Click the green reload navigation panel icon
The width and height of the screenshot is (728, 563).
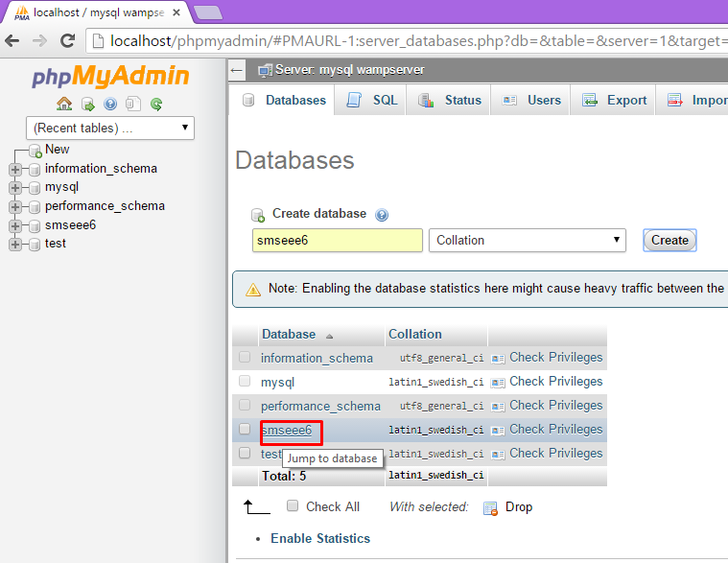click(156, 104)
